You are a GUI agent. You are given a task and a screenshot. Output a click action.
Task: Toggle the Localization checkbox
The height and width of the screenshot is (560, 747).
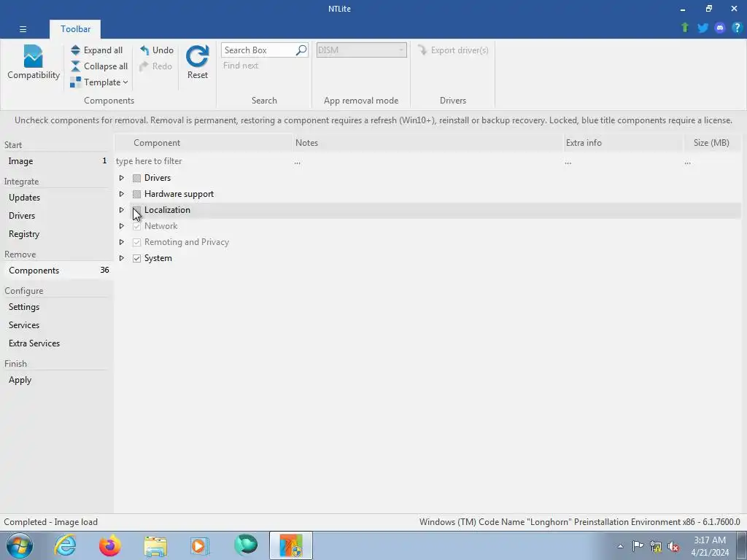click(x=136, y=210)
